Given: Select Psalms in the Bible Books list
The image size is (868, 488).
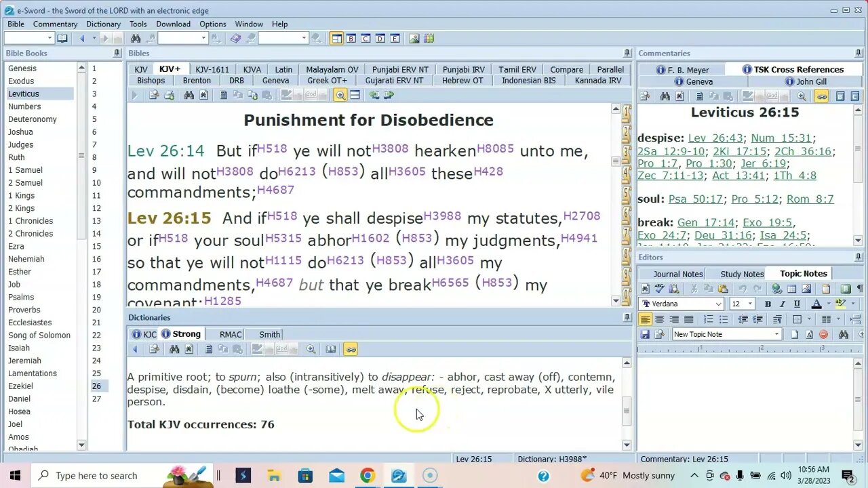Looking at the screenshot, I should pos(21,297).
